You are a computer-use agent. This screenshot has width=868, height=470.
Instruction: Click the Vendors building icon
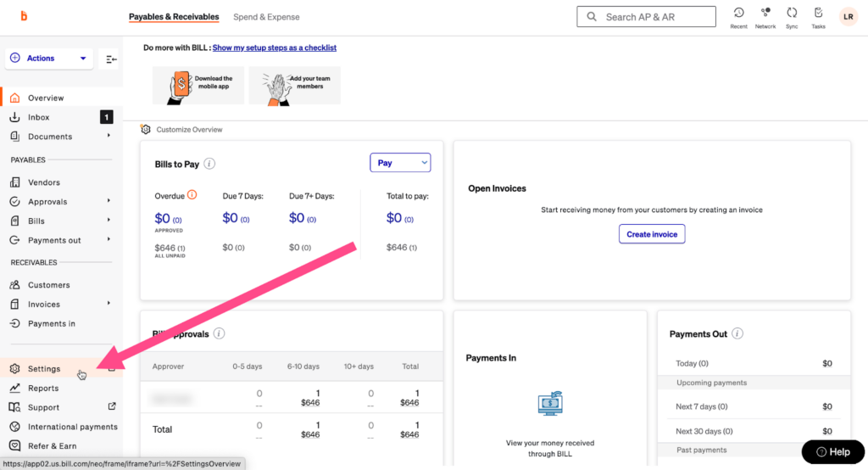pos(15,182)
